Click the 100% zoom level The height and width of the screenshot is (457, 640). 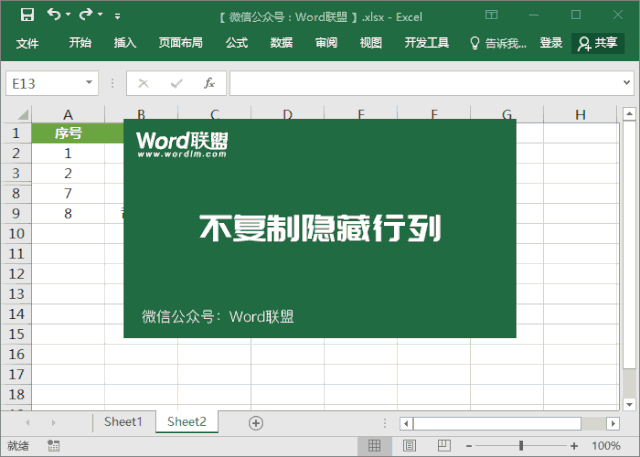[x=606, y=446]
